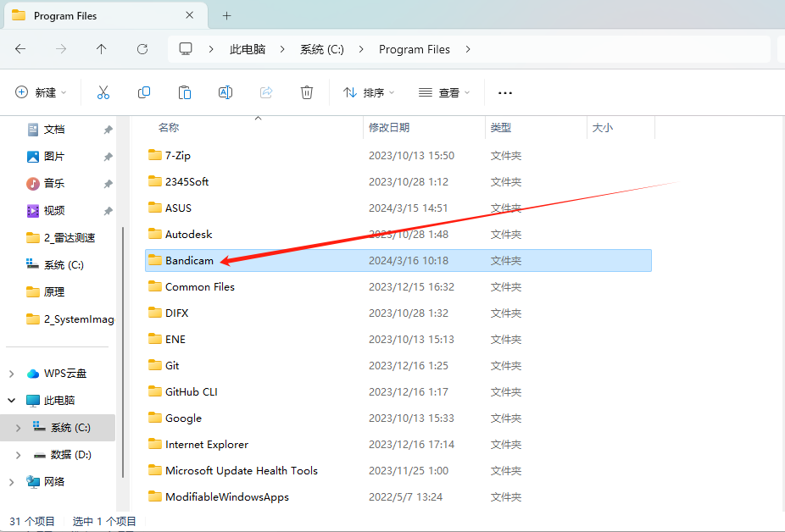Sort by 修改日期 column header
Screen dimensions: 785x532
pos(389,128)
